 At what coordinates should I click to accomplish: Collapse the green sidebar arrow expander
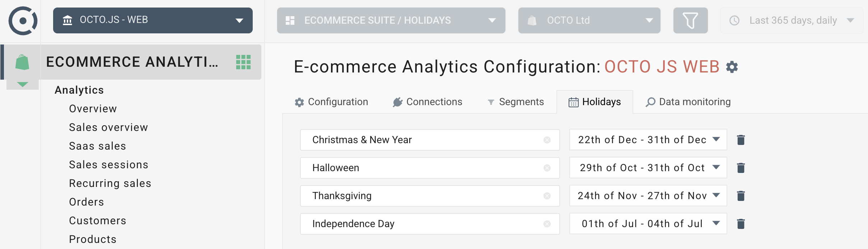pyautogui.click(x=22, y=85)
